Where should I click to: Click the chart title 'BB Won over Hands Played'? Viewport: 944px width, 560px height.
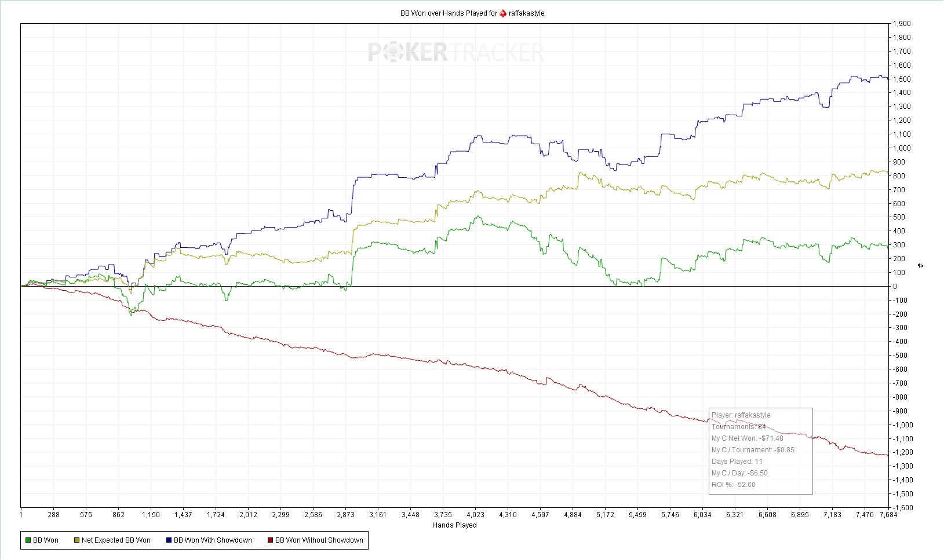point(444,13)
